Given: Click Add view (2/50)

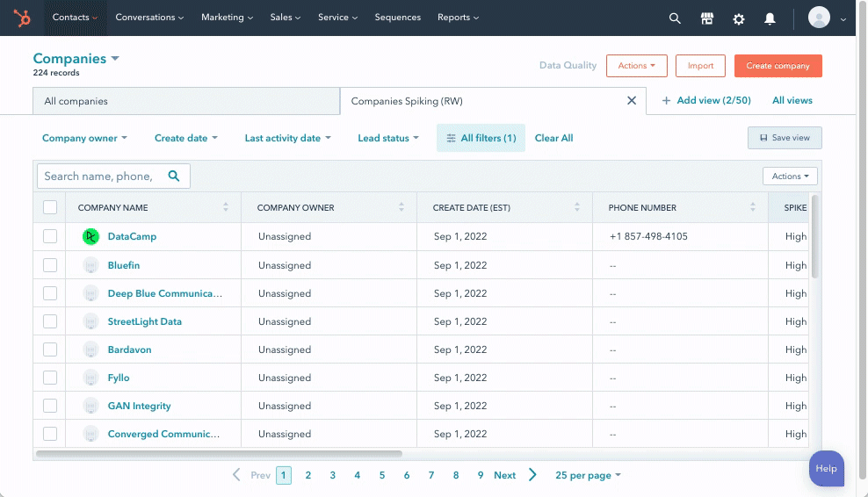Looking at the screenshot, I should click(x=706, y=100).
